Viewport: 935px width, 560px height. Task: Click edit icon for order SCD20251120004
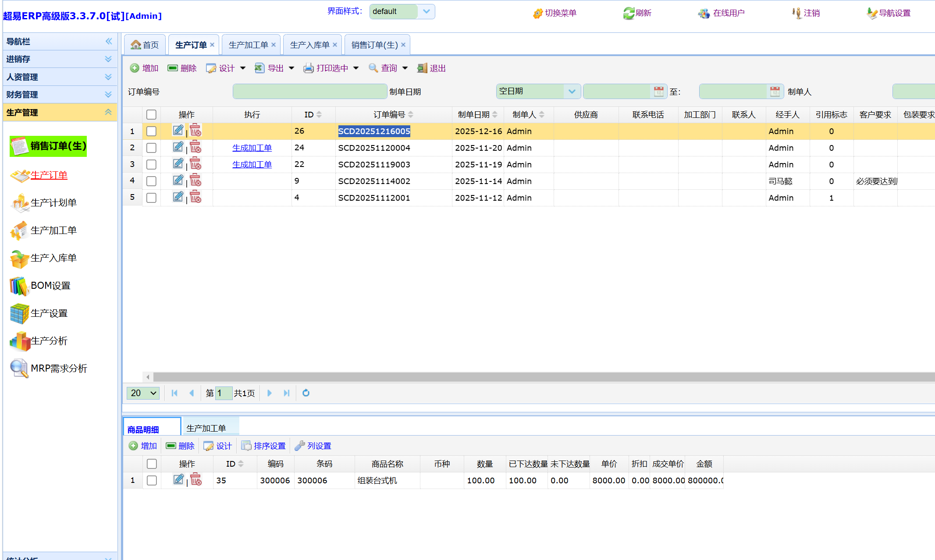pyautogui.click(x=178, y=147)
